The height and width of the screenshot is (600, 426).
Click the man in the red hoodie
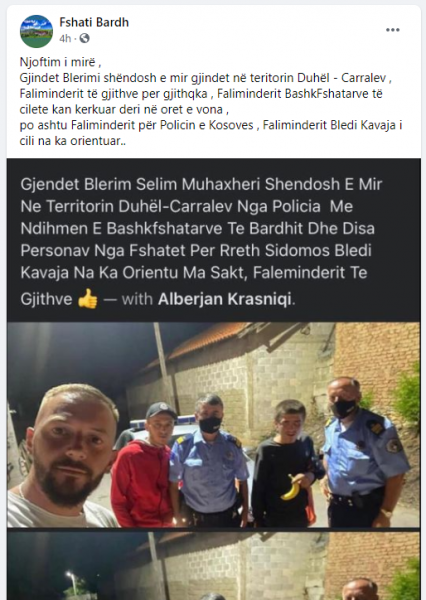(x=144, y=465)
